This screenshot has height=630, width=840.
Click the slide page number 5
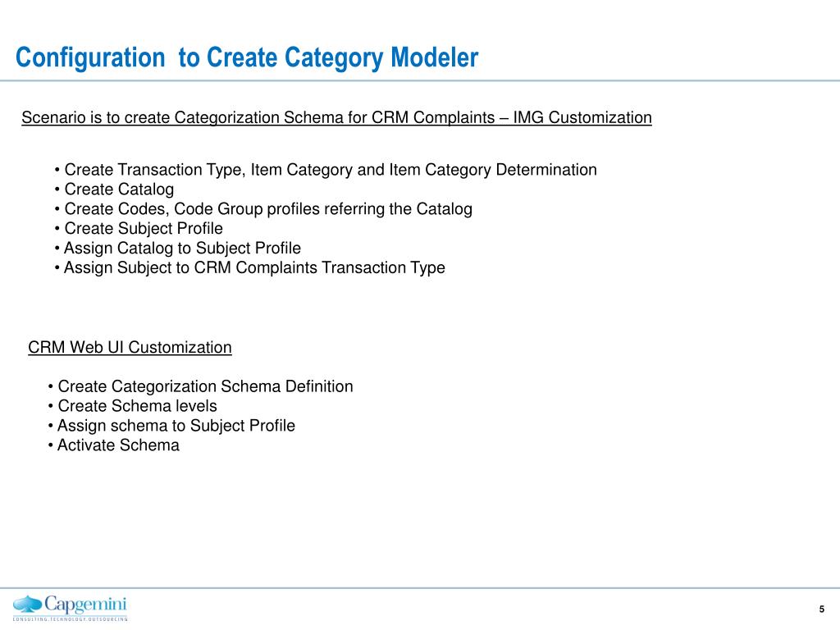point(822,609)
